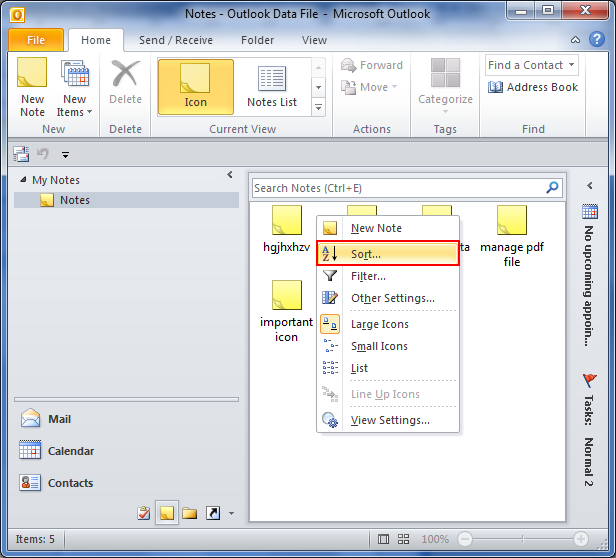
Task: Configure navigation pane buttons dropdown
Action: [x=231, y=513]
